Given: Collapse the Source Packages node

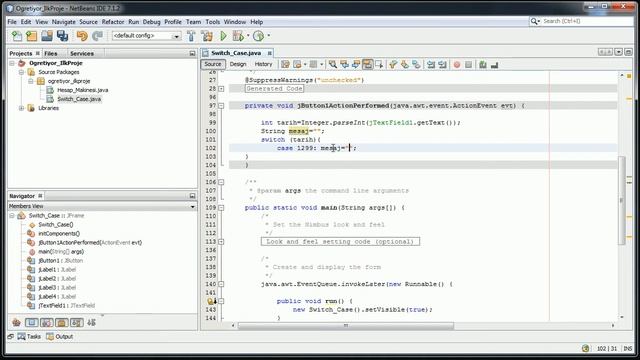Looking at the screenshot, I should click(x=21, y=72).
